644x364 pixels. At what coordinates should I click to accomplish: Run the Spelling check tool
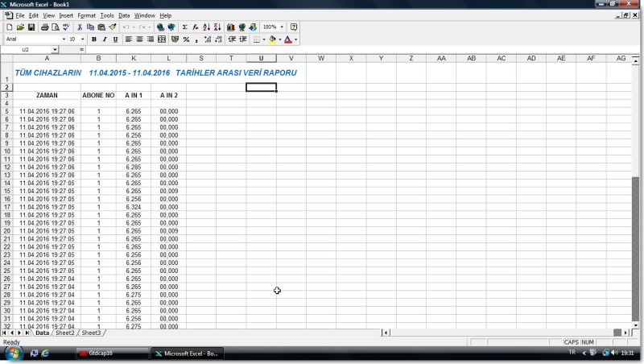[x=66, y=27]
